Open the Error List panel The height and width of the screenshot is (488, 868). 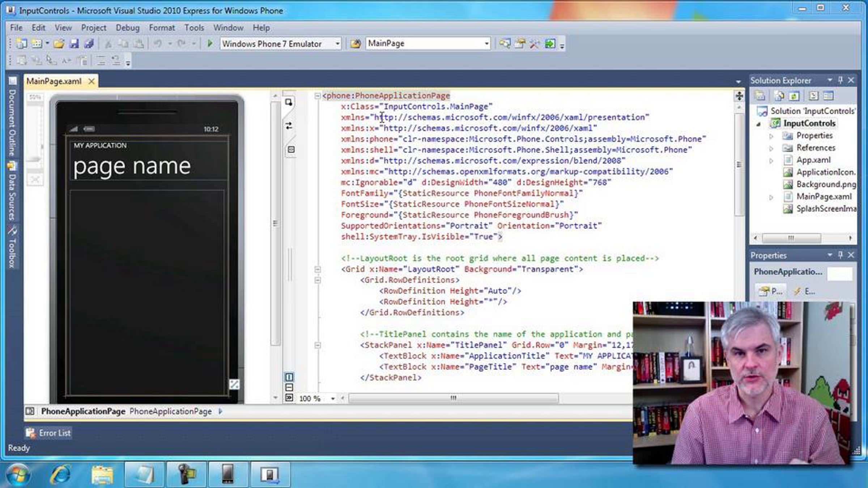(48, 433)
